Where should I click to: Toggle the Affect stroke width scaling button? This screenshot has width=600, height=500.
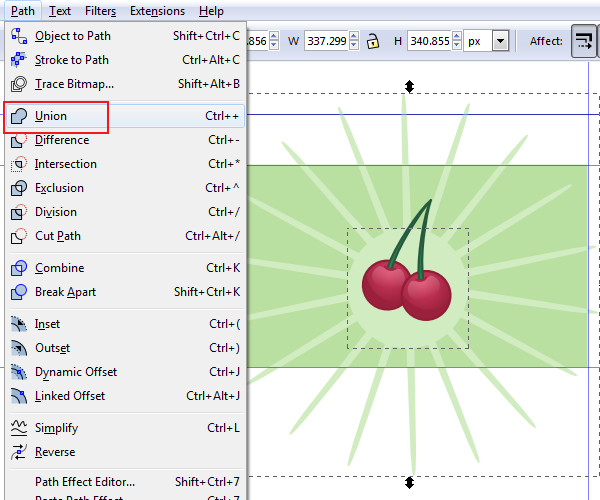pyautogui.click(x=584, y=41)
